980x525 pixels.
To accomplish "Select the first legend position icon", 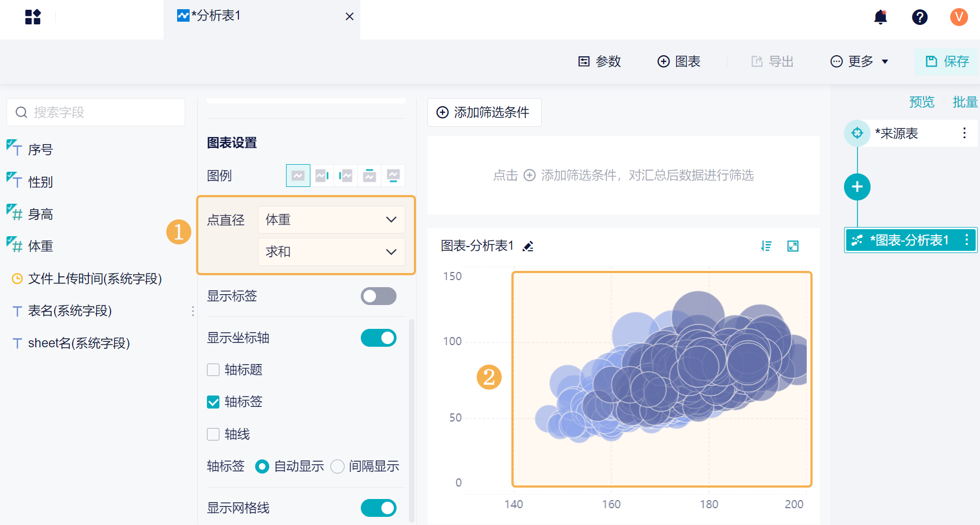I will (298, 176).
